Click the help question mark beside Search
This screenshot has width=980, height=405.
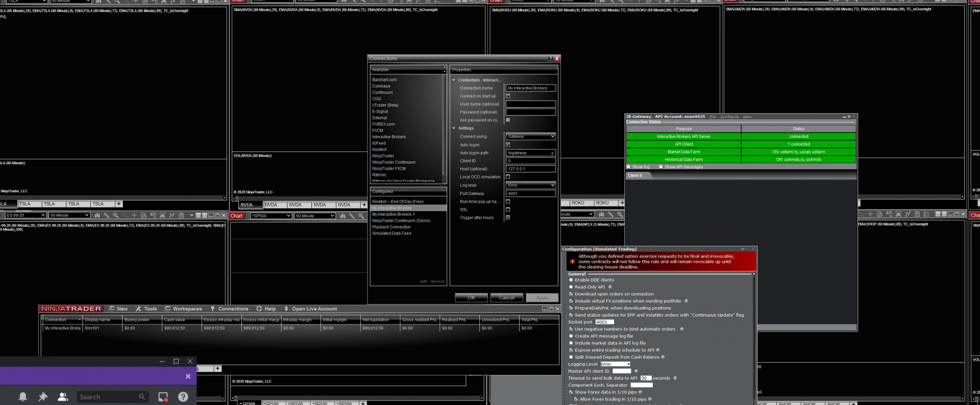[183, 397]
